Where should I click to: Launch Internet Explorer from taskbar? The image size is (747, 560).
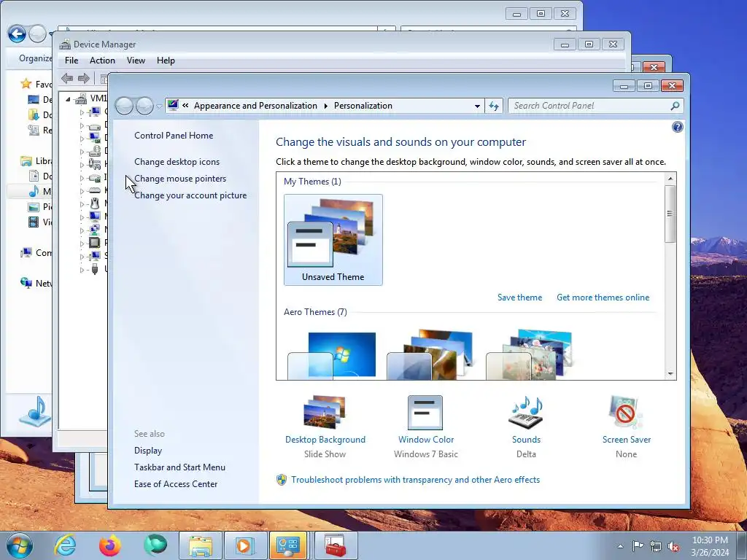click(65, 545)
